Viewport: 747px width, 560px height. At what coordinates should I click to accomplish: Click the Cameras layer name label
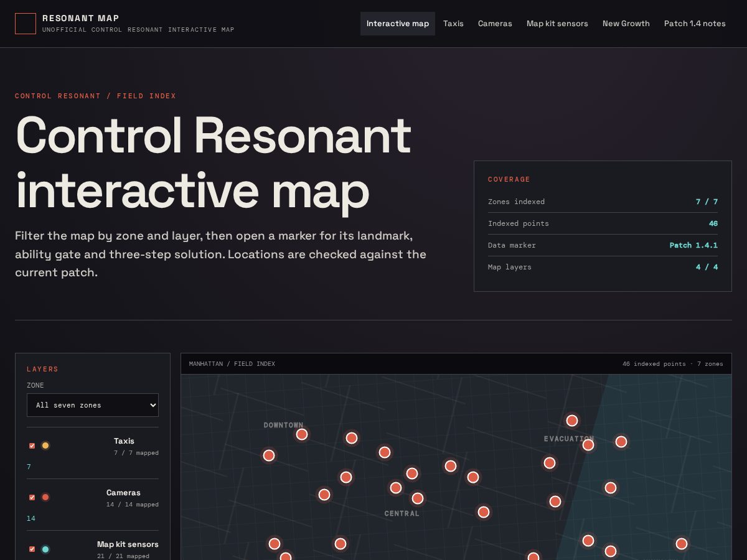pos(123,493)
